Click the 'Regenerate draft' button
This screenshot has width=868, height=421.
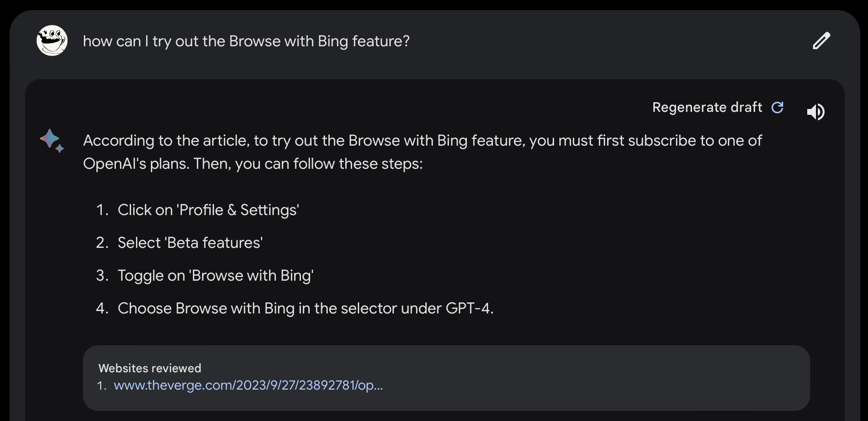point(707,107)
